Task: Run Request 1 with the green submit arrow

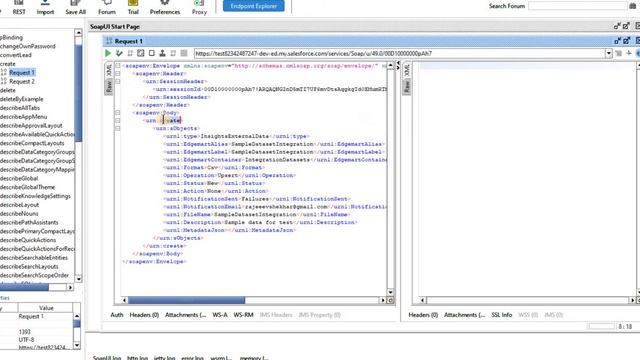Action: [x=108, y=53]
